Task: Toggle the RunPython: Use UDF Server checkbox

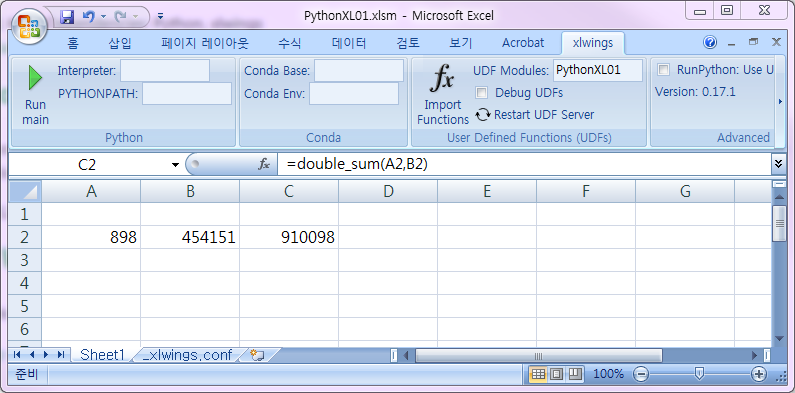Action: [663, 69]
